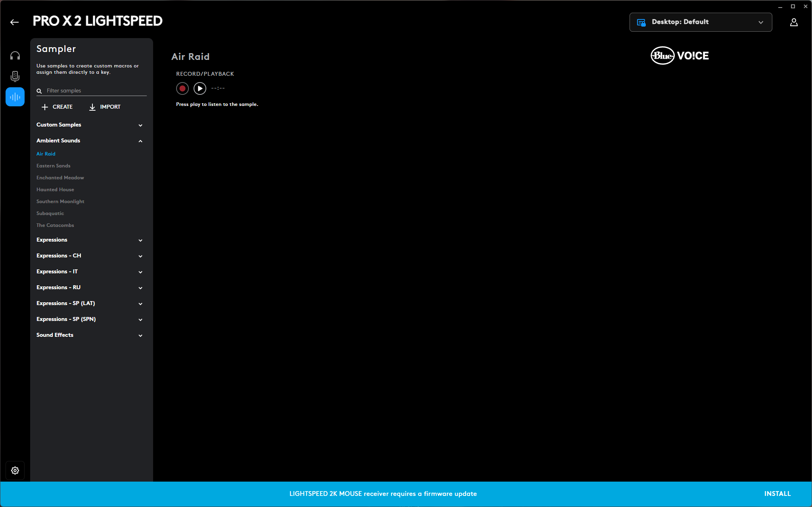Screen dimensions: 812x507
Task: Select Haunted House from ambient sounds
Action: click(55, 189)
